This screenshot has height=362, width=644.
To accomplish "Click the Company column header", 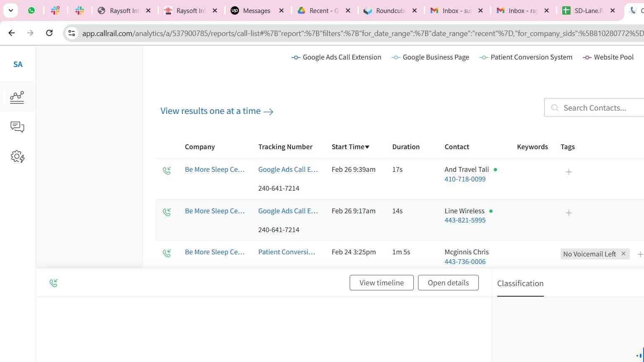I will [x=200, y=147].
